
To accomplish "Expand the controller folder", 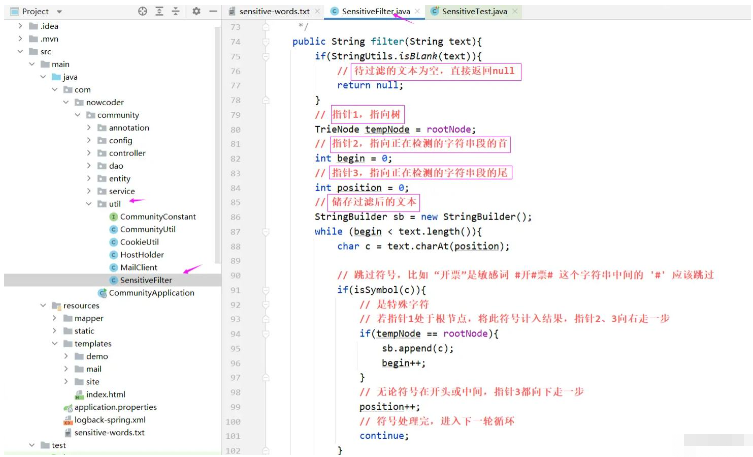I will coord(89,153).
